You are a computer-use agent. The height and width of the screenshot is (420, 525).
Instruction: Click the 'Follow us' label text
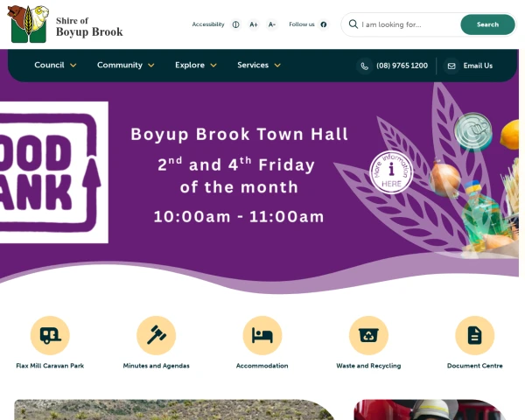[302, 24]
